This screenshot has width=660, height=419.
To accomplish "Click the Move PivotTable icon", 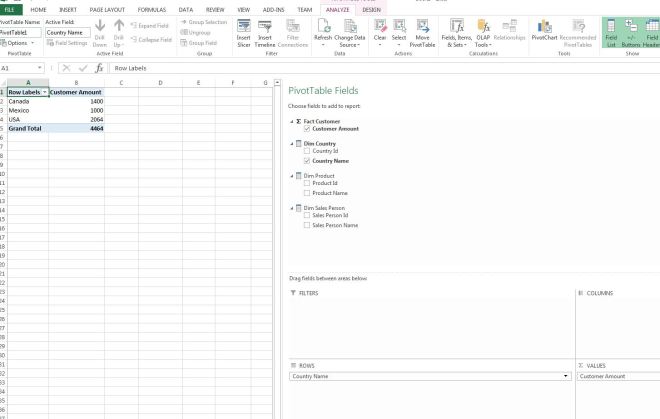I will (422, 30).
